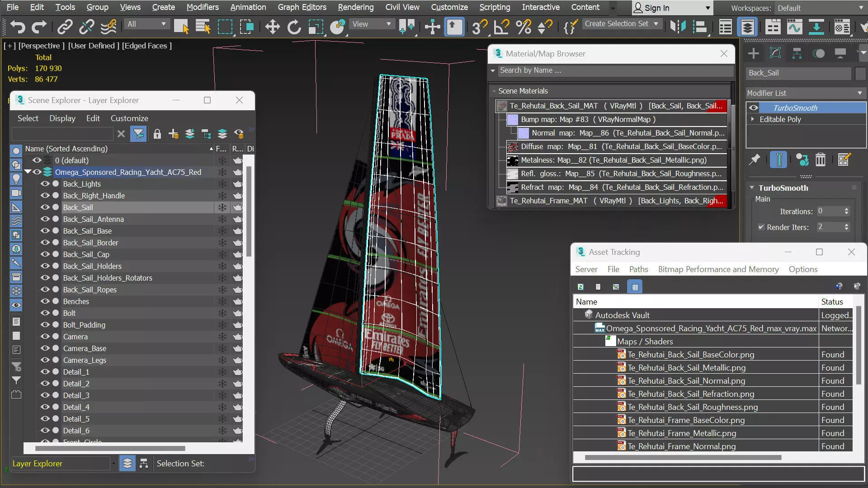Click the Search by Name field
868x488 pixels.
point(615,70)
